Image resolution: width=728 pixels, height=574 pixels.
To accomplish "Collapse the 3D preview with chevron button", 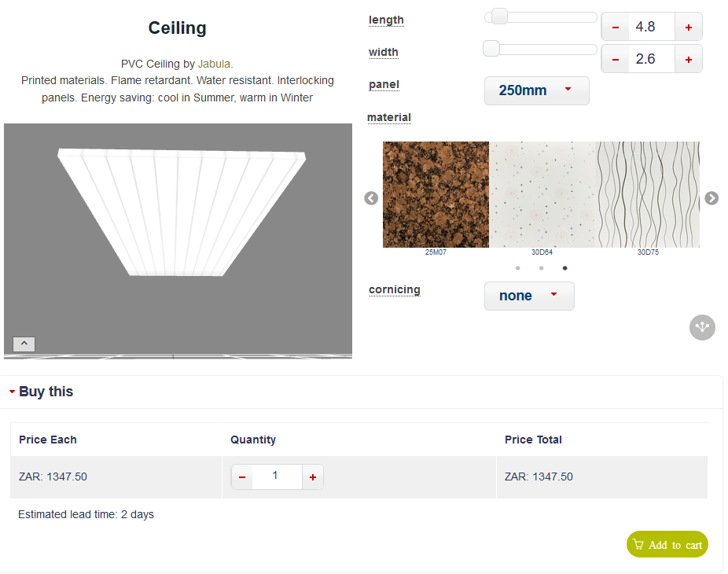I will pyautogui.click(x=24, y=344).
